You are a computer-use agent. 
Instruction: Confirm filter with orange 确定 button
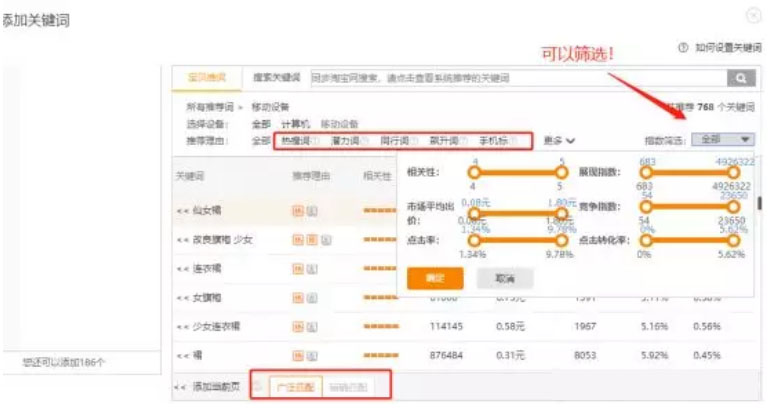[435, 278]
